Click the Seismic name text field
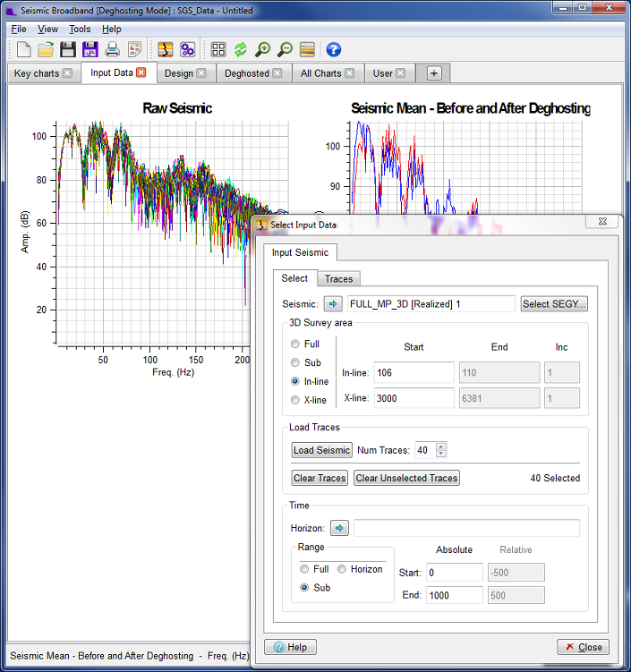 point(431,304)
